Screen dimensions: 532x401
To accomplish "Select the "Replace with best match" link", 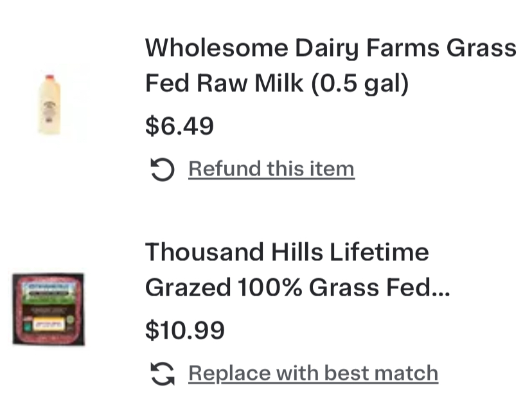I will [313, 373].
